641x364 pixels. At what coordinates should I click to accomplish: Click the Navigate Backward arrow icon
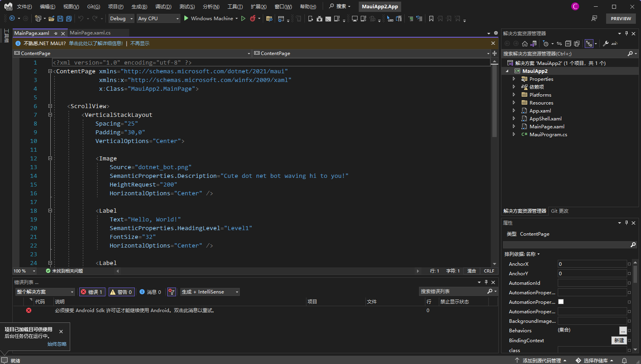(x=12, y=19)
